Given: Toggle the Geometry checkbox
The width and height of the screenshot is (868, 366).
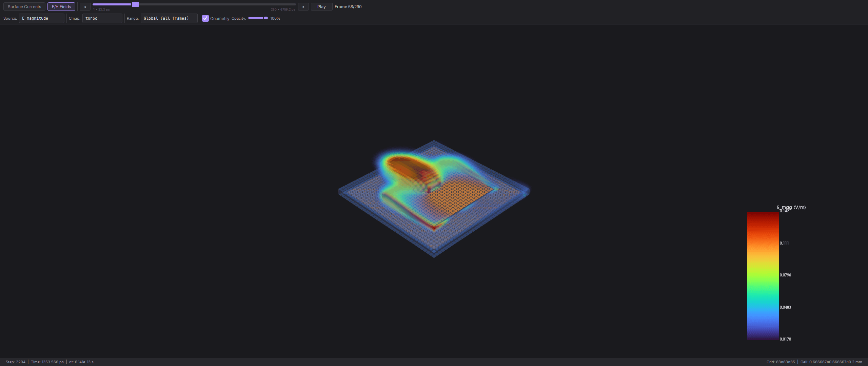Looking at the screenshot, I should 205,18.
